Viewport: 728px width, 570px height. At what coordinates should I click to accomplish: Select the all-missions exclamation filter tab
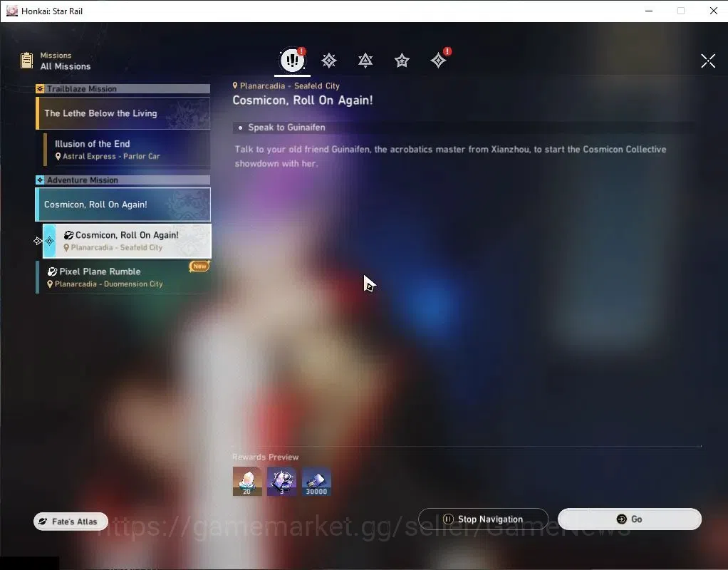(293, 60)
